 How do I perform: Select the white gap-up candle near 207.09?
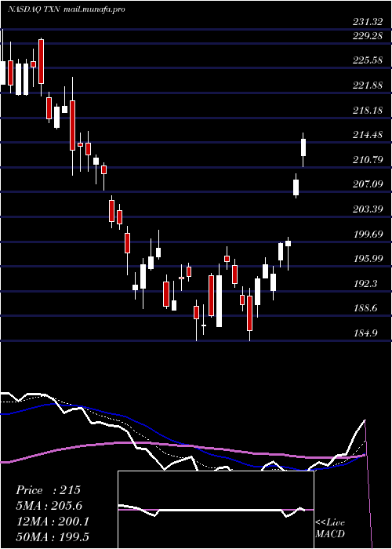[296, 187]
